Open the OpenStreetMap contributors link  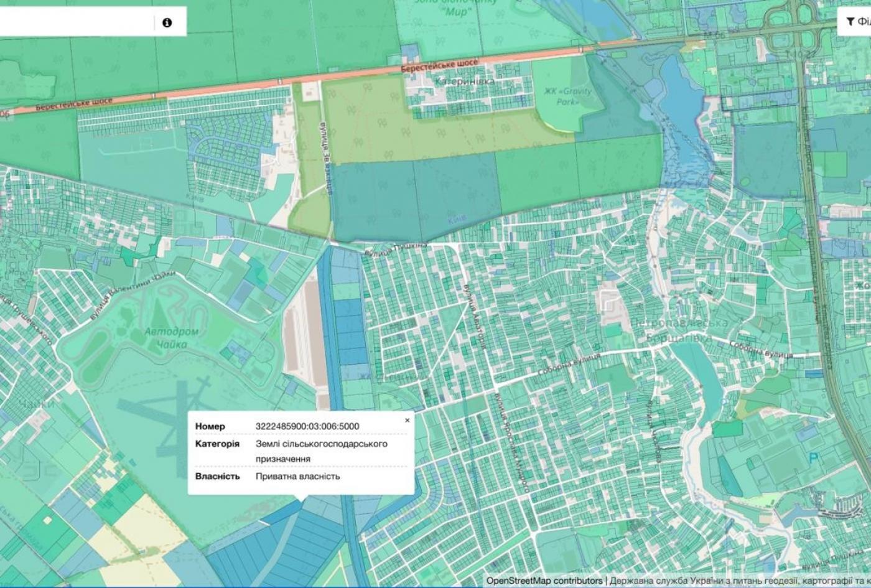click(544, 581)
